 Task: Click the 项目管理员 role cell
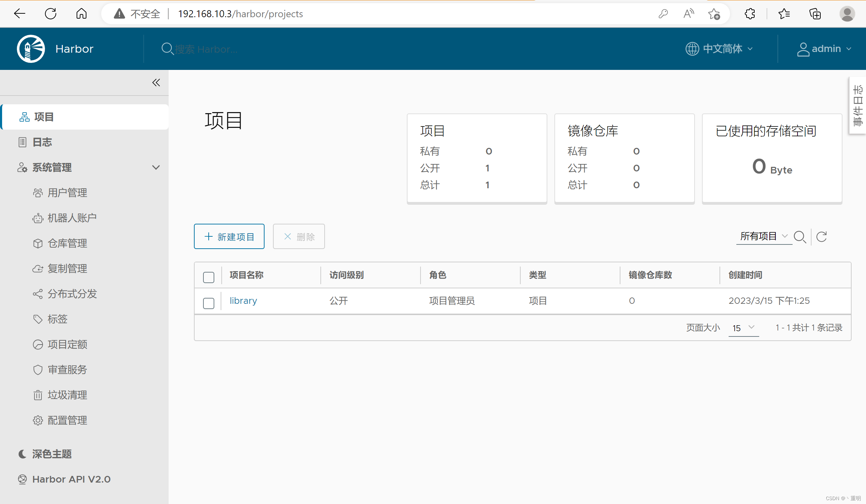(452, 301)
